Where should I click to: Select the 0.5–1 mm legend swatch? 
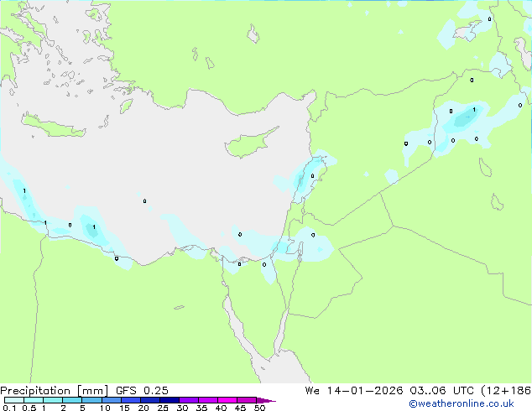point(34,400)
